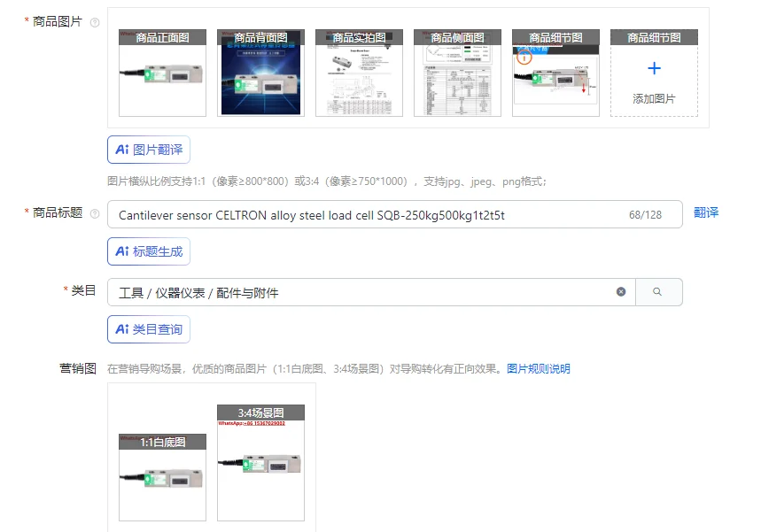The image size is (761, 532).
Task: Click 翻译 link beside title field
Action: (x=706, y=212)
